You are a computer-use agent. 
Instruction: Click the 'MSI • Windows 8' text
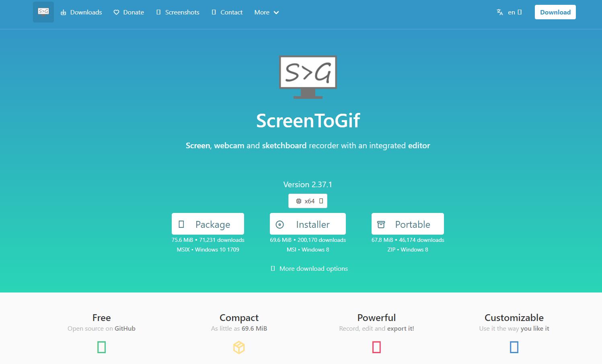[308, 249]
